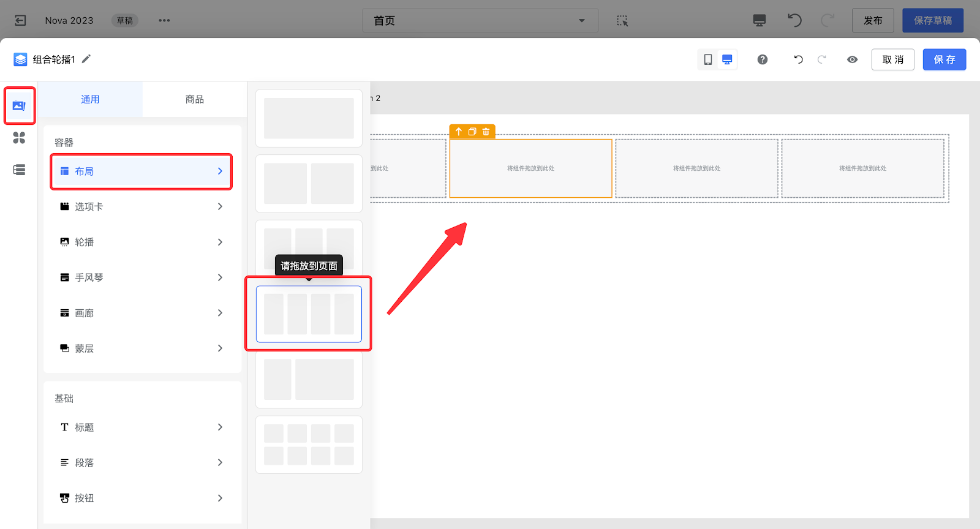Duplicate the selected column with copy icon

(472, 132)
